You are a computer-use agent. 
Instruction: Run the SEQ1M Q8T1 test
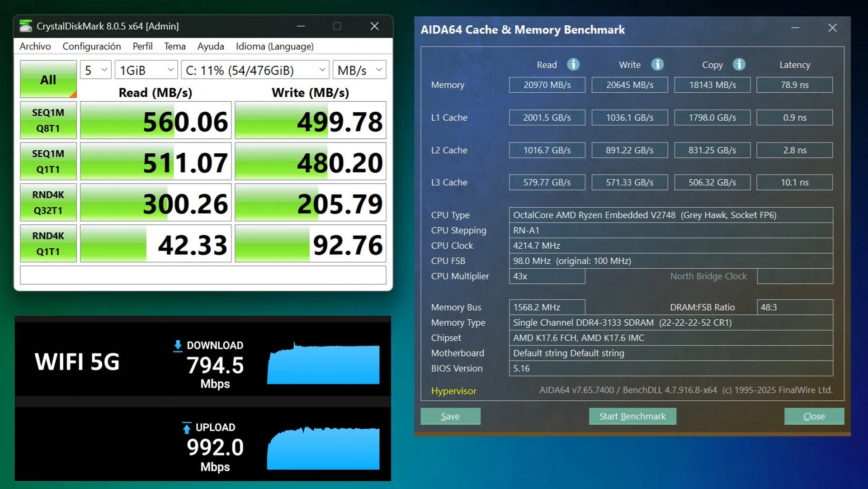(x=48, y=120)
